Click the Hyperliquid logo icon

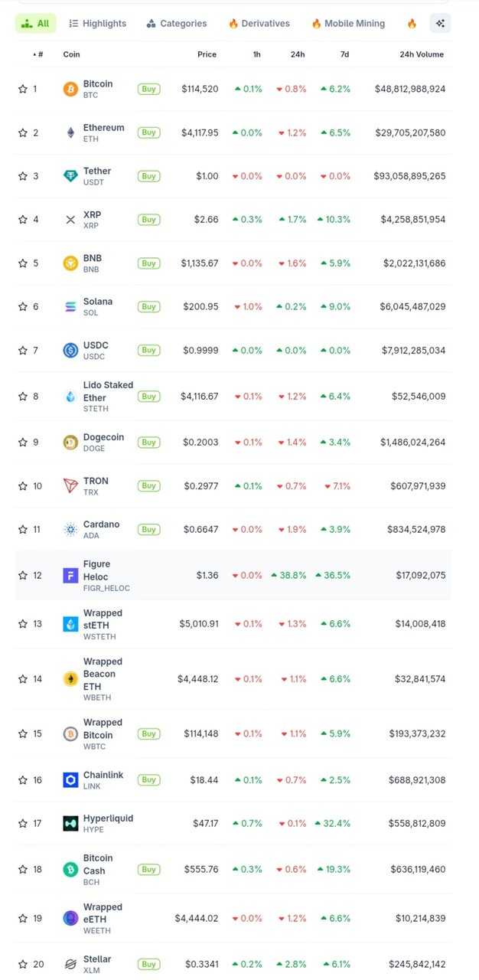click(x=70, y=824)
